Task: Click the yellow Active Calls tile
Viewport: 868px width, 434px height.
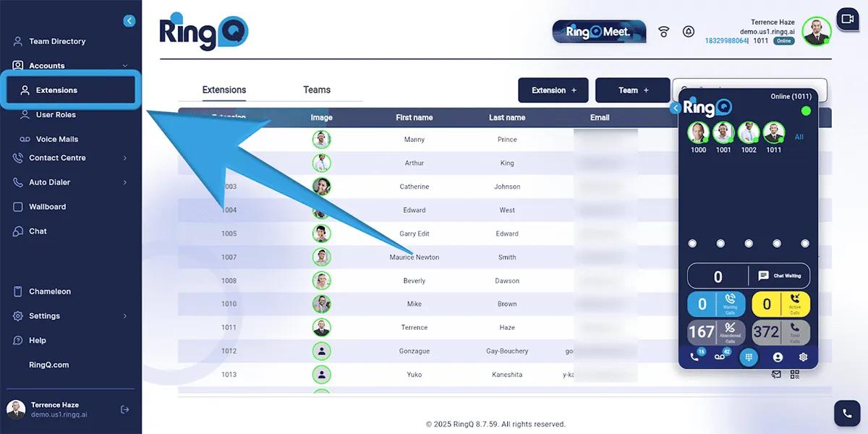Action: [781, 305]
